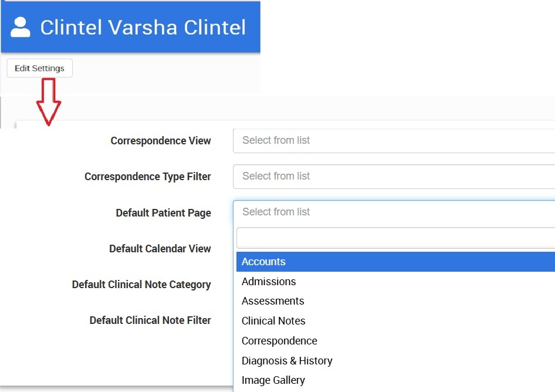Click the Correspondence View label
Image resolution: width=555 pixels, height=392 pixels.
coord(161,141)
